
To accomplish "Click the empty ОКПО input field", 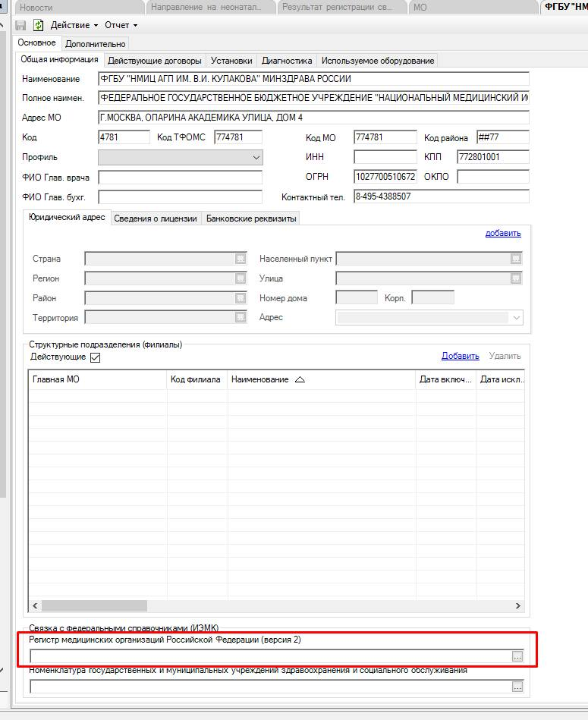I will coord(493,176).
